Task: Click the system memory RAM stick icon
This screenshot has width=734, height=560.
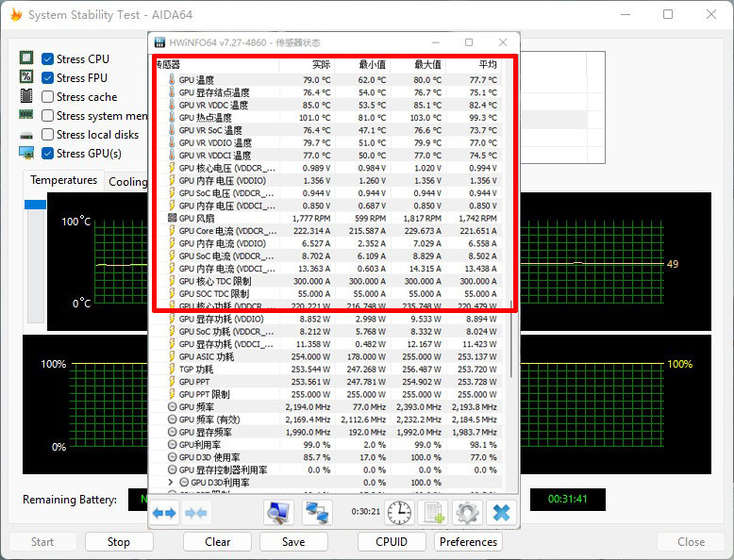Action: pos(26,114)
